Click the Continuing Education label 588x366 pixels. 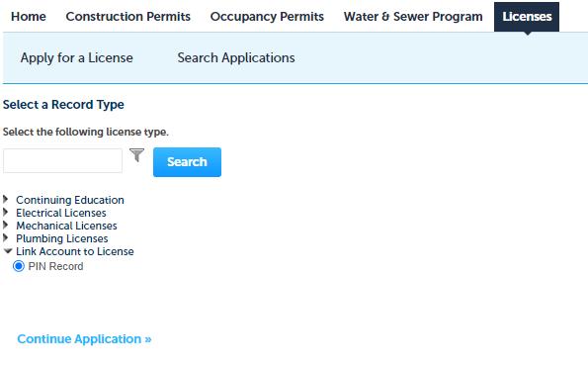(70, 200)
